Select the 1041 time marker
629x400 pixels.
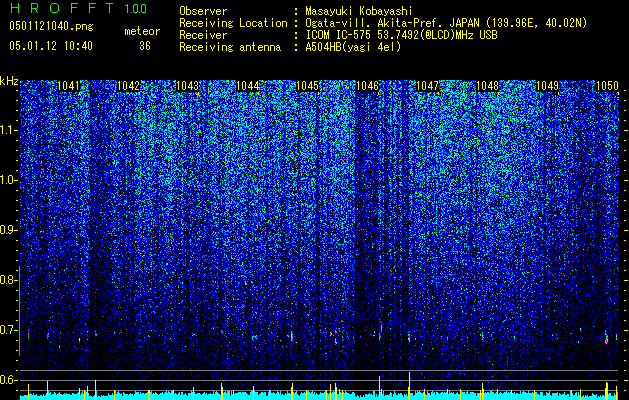tap(68, 86)
